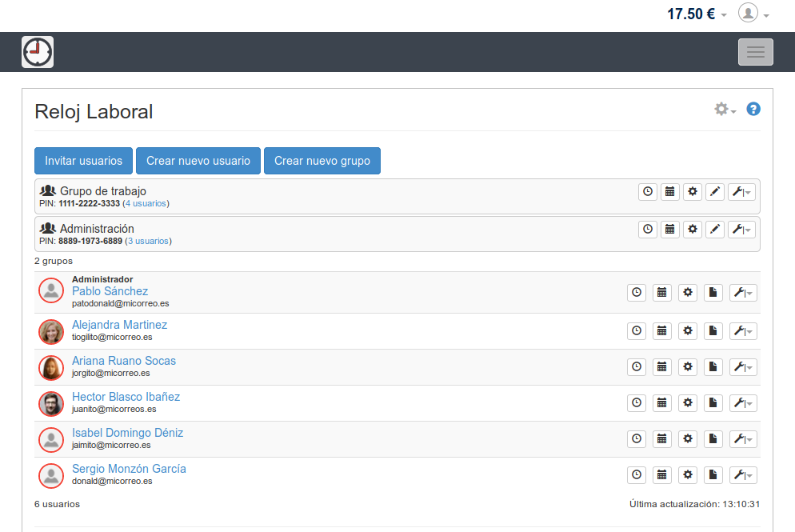Screen dimensions: 795x532
Task: Open the blue help question mark icon
Action: click(x=753, y=109)
